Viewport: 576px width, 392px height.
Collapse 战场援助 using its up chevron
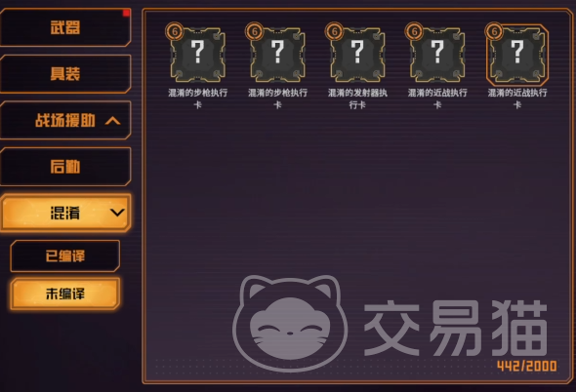click(x=112, y=121)
